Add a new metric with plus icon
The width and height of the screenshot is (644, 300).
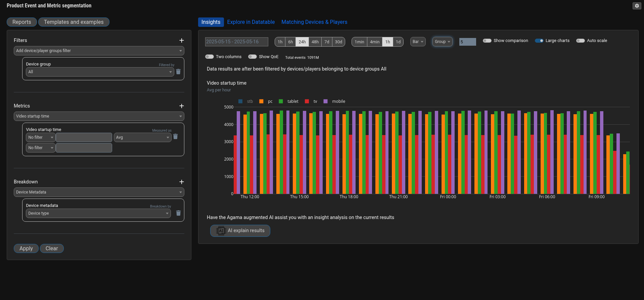tap(182, 106)
